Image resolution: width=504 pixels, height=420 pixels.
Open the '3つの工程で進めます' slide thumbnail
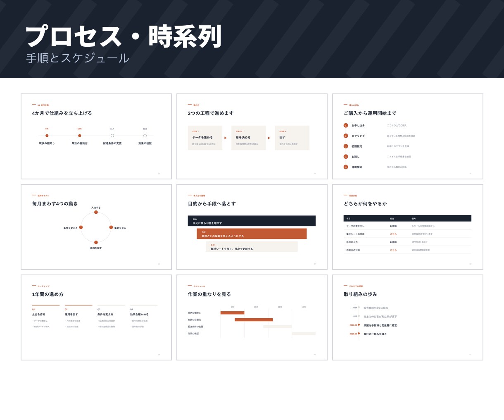pos(252,136)
